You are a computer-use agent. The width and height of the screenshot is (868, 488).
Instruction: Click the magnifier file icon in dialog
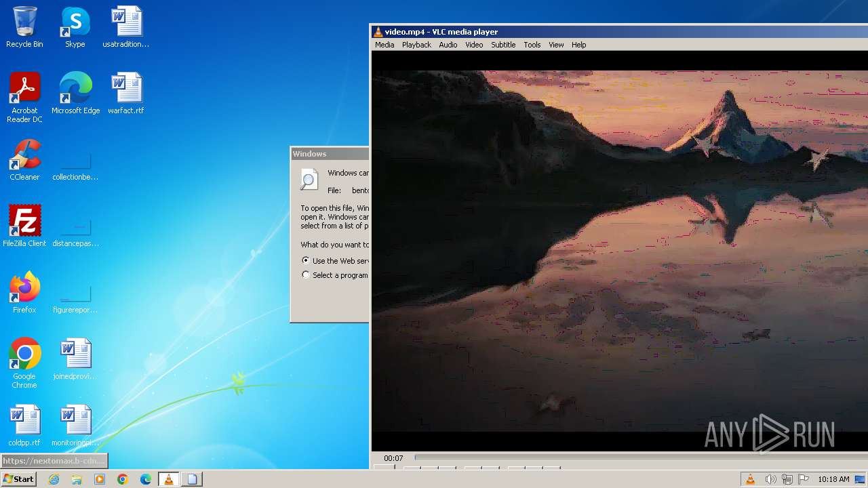click(x=309, y=179)
